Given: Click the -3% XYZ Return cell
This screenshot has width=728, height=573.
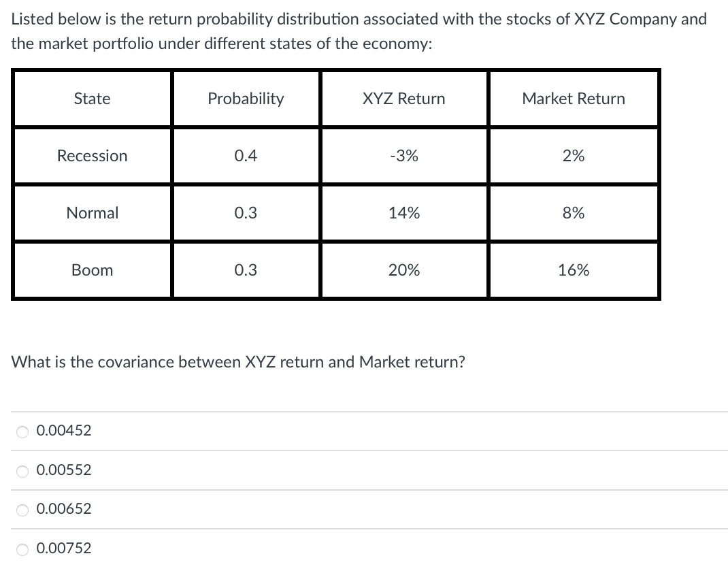Looking at the screenshot, I should (x=404, y=155).
